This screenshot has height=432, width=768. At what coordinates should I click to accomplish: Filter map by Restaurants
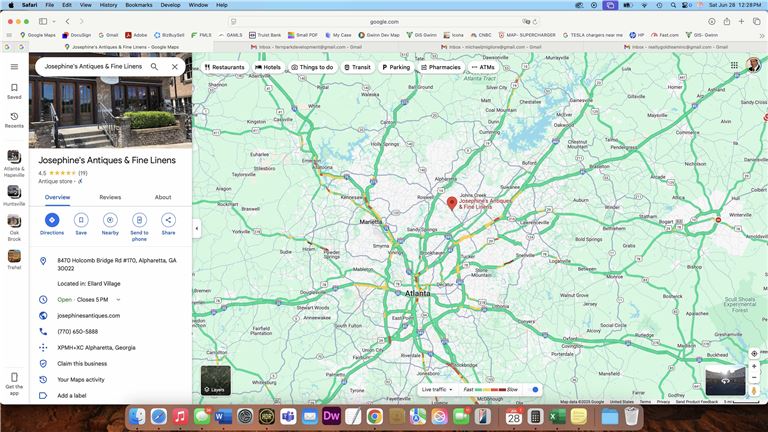tap(224, 67)
